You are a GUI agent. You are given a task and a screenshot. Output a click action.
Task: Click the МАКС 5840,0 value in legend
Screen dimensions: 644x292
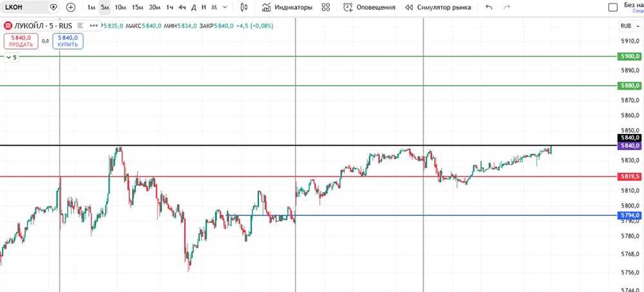[144, 26]
